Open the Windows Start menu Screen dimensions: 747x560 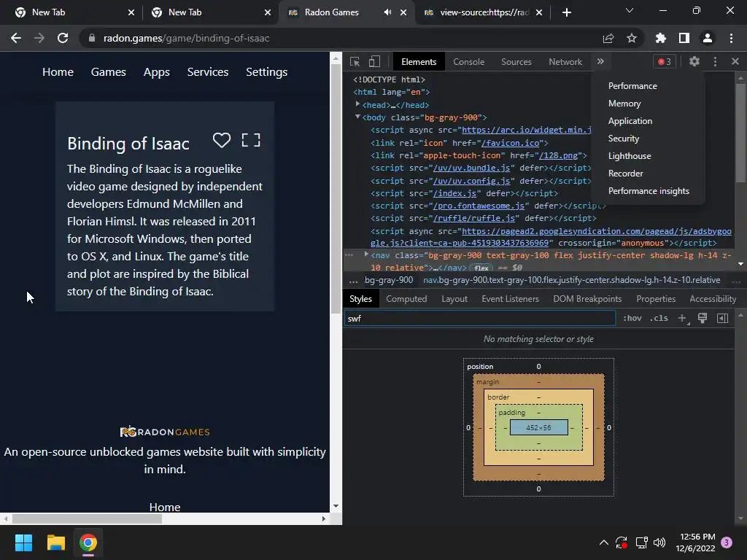tap(23, 542)
